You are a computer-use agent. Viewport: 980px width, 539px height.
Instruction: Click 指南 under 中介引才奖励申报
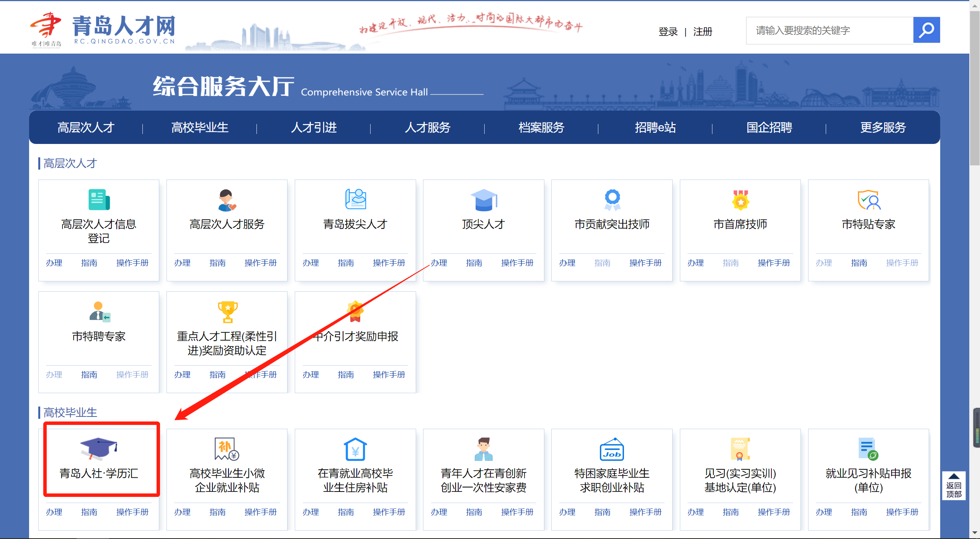[x=345, y=375]
